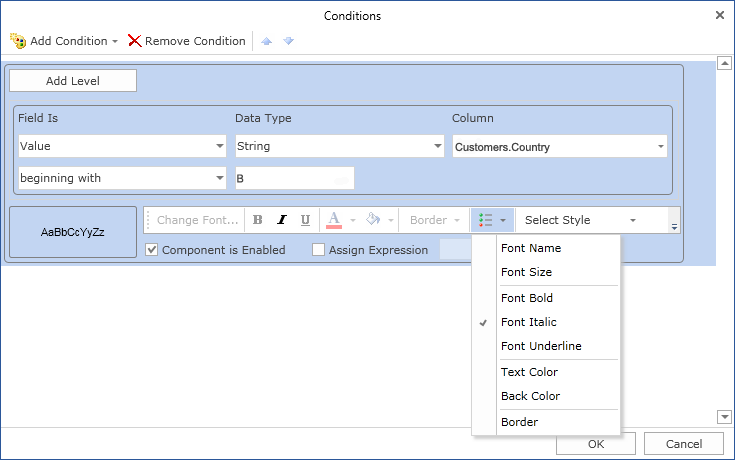
Task: Click the Underline formatting icon
Action: 305,220
